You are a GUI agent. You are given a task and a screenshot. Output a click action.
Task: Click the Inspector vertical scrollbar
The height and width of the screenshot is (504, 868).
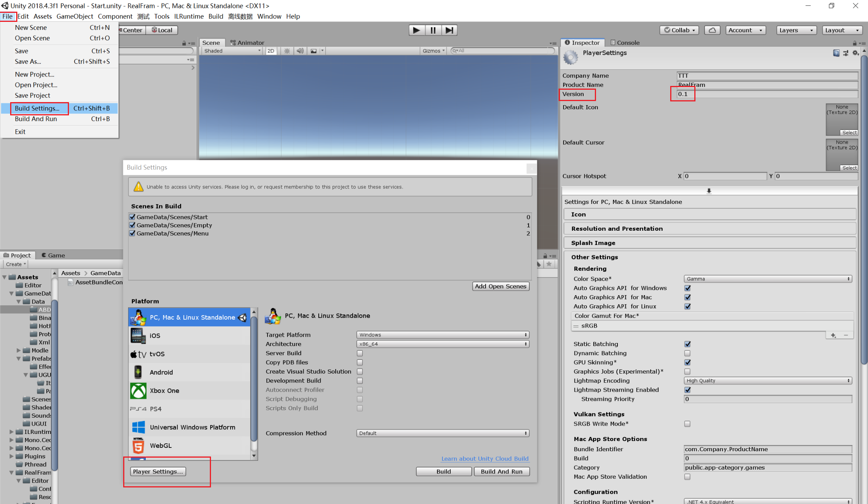864,210
